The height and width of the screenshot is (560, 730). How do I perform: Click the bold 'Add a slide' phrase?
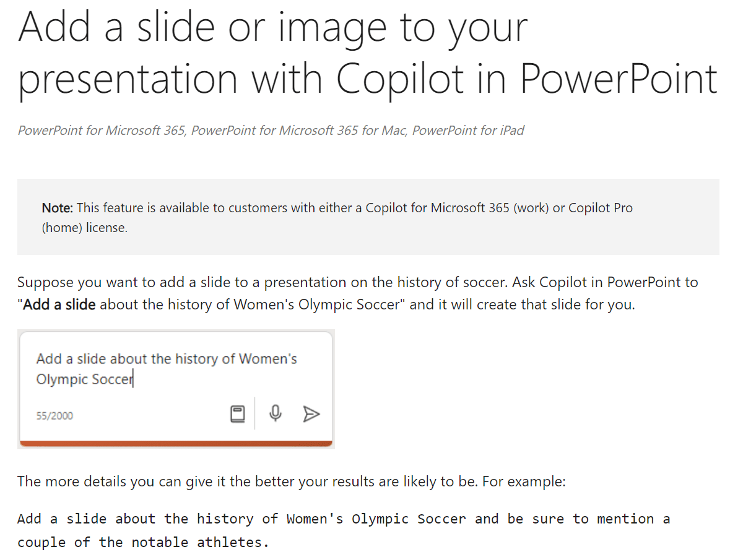point(59,304)
